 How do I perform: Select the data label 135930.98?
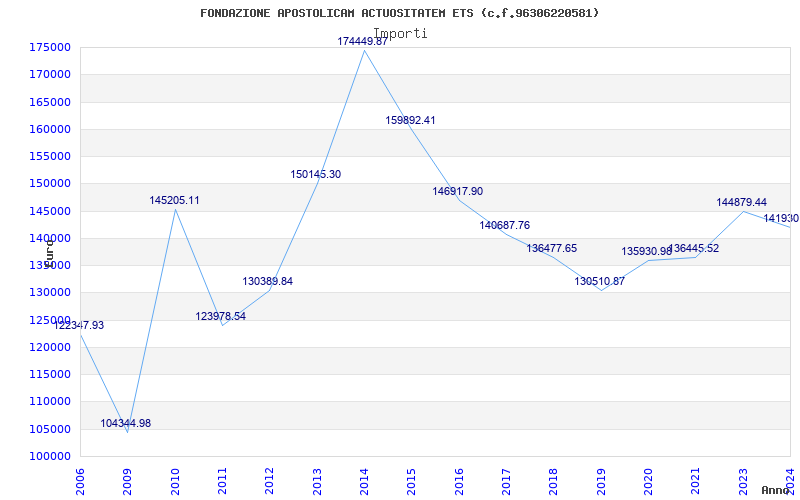click(646, 252)
